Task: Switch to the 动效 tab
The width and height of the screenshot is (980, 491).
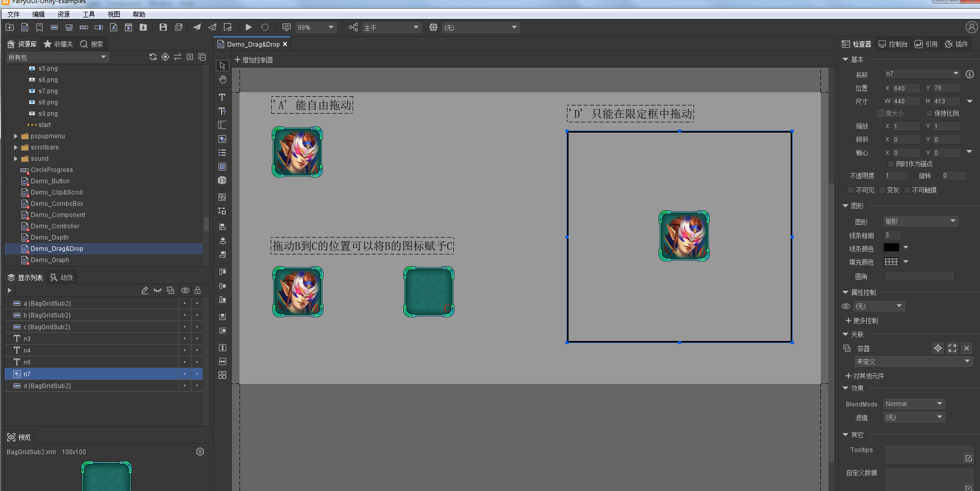Action: (x=61, y=277)
